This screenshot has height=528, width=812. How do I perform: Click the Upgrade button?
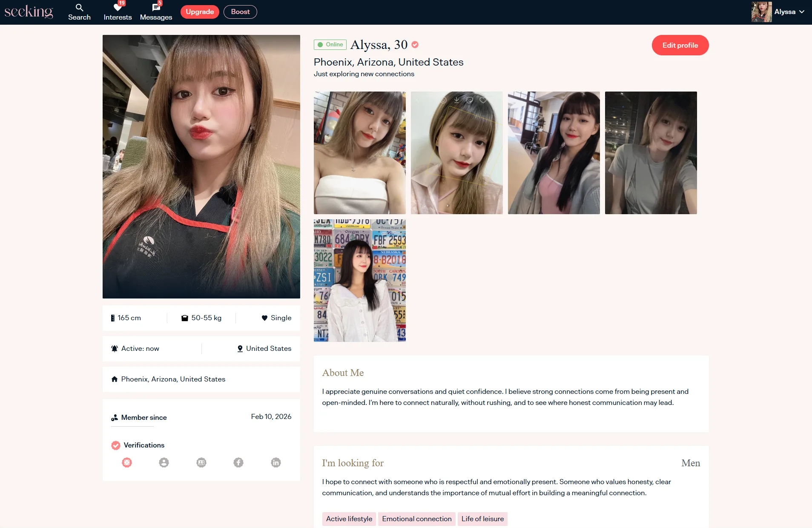(200, 12)
